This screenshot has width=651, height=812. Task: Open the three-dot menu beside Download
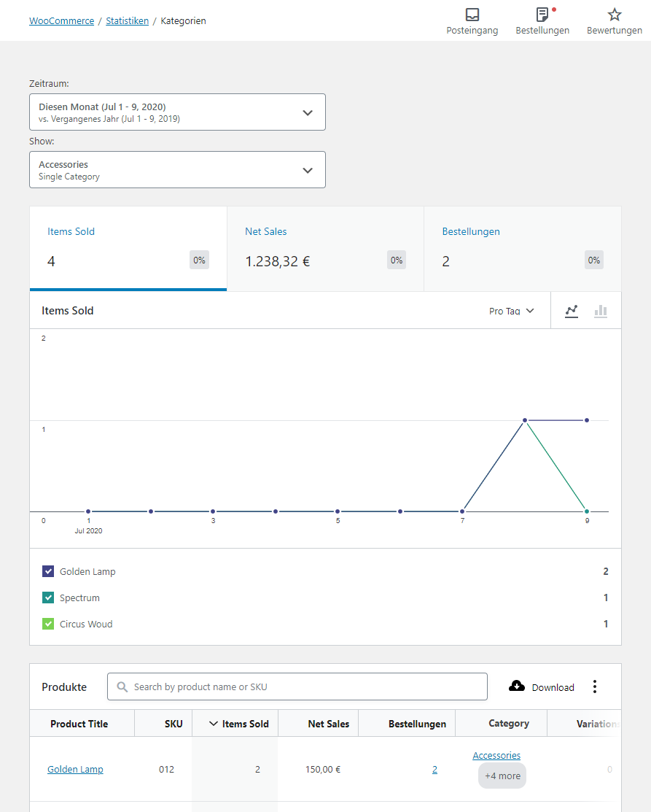[x=595, y=687]
